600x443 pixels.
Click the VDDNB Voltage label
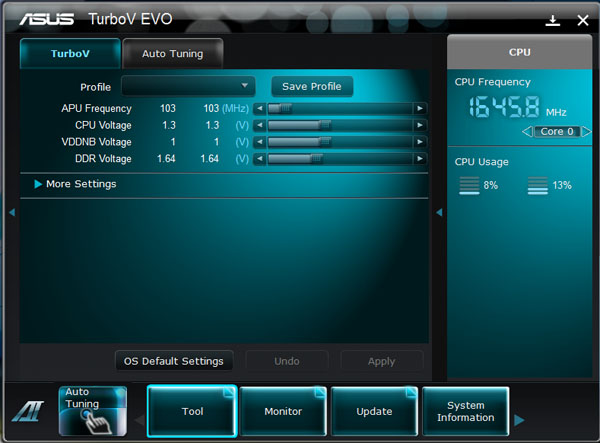coord(96,142)
